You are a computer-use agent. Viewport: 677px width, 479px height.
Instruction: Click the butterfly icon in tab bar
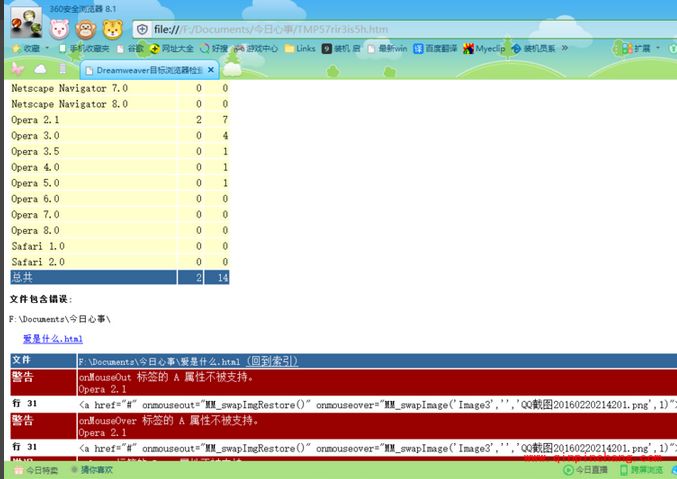17,69
